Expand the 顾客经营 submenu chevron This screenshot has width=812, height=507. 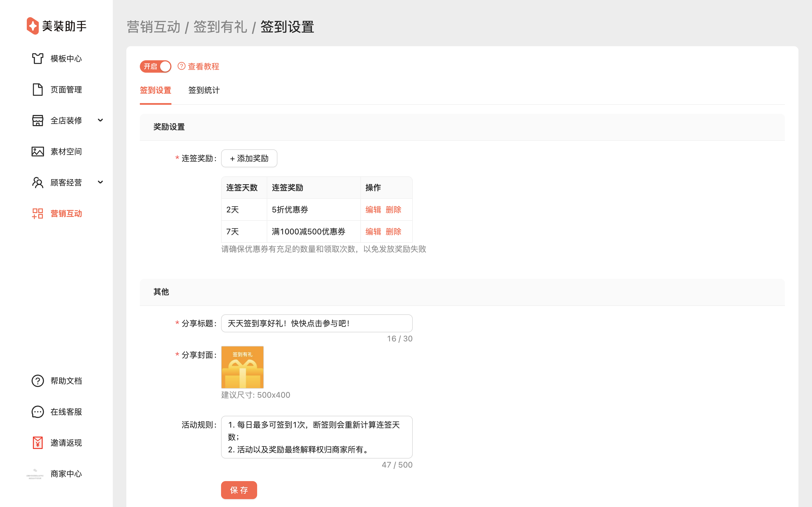tap(100, 182)
